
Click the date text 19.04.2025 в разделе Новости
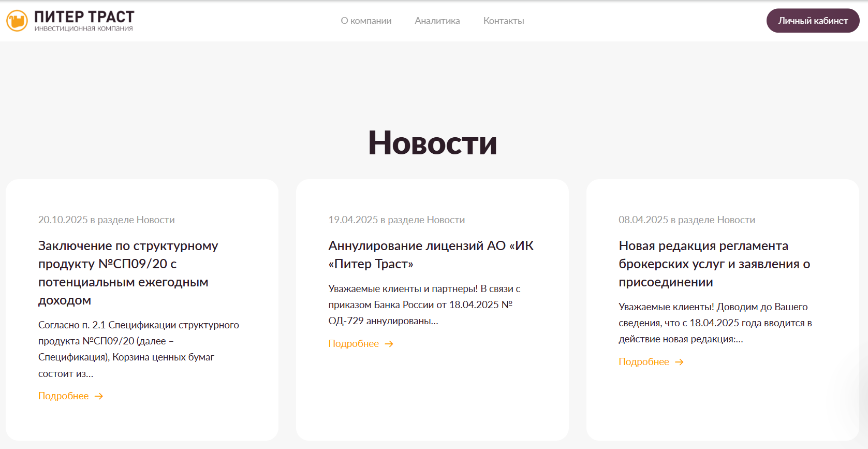pyautogui.click(x=396, y=220)
